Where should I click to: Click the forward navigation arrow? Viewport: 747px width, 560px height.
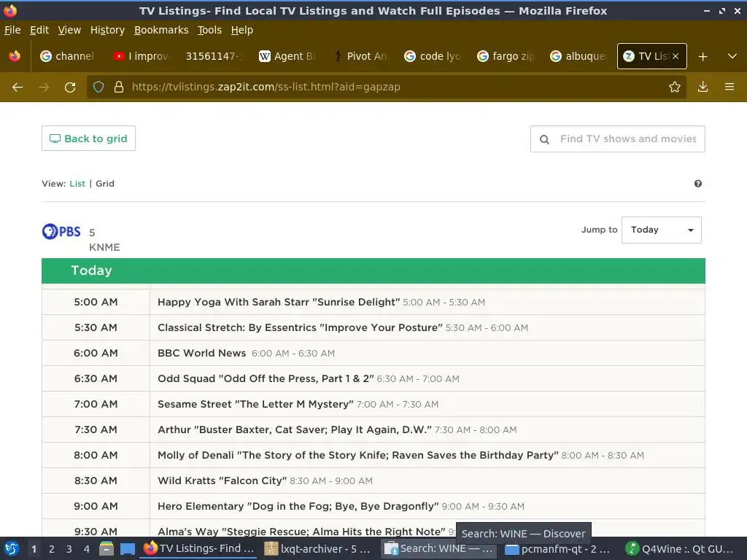pyautogui.click(x=44, y=87)
